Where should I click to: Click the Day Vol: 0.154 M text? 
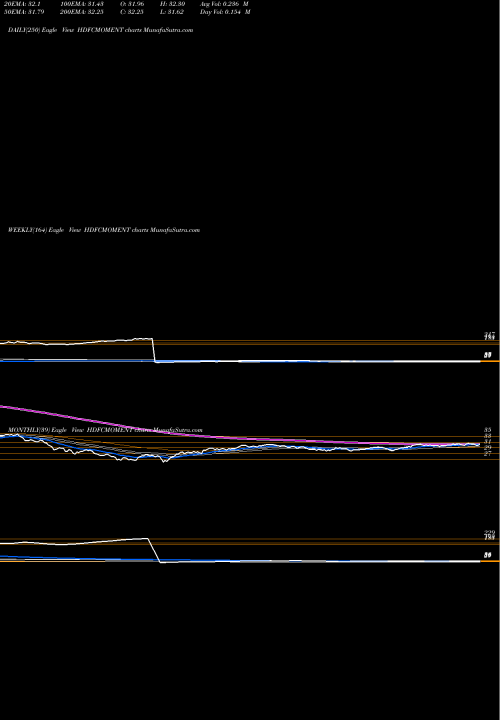[x=225, y=12]
